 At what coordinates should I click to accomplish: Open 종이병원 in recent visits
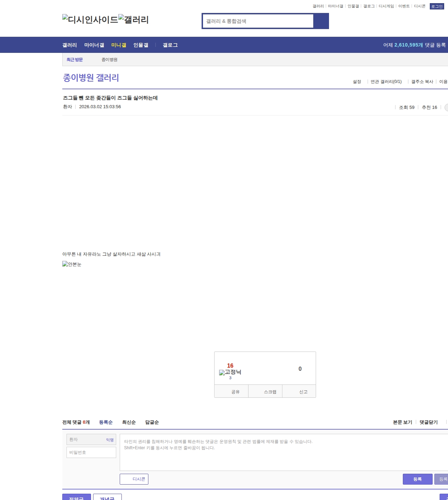pyautogui.click(x=110, y=60)
